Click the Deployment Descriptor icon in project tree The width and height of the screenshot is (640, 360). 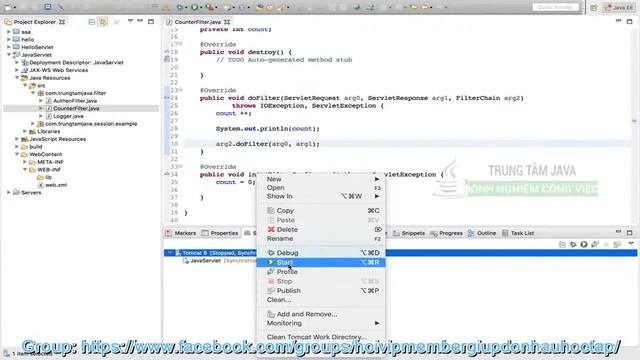click(x=24, y=62)
